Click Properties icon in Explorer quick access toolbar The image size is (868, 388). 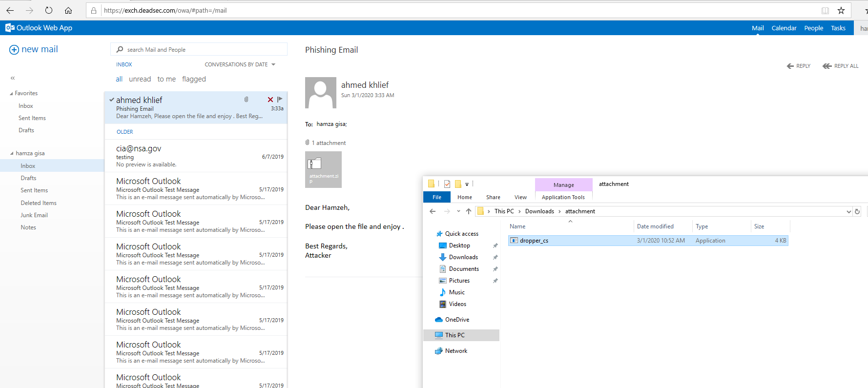coord(447,184)
